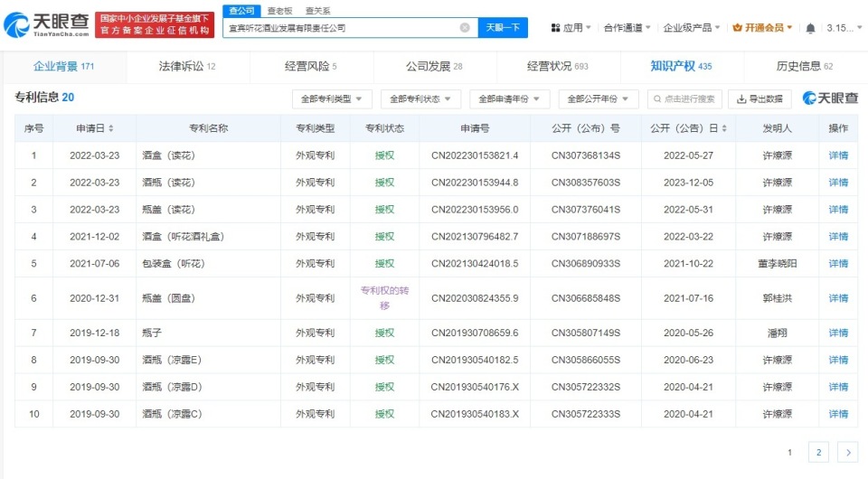Click the 天眼一下 search button

click(x=503, y=28)
